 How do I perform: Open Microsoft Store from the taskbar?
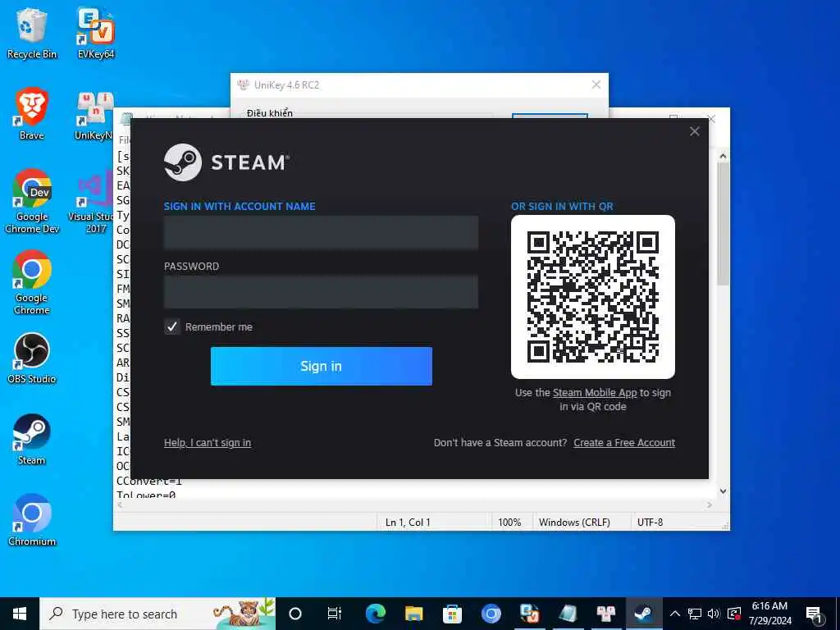pos(452,614)
